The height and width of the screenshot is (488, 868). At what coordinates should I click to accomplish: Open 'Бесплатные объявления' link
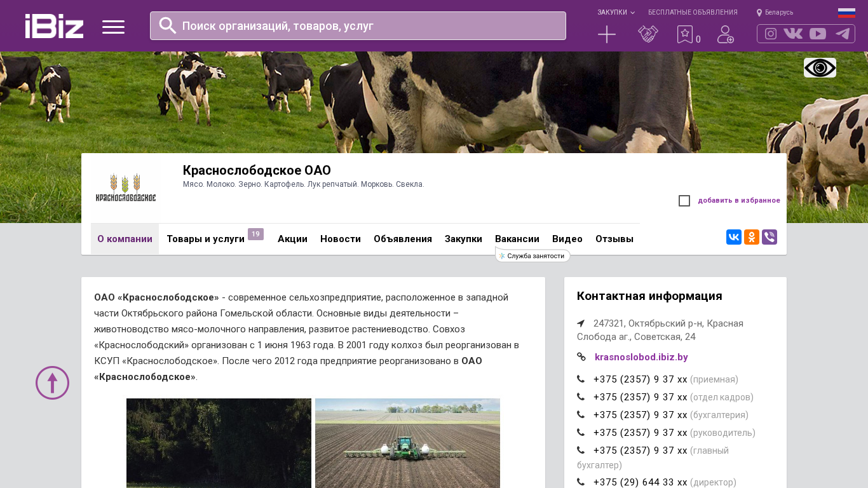click(693, 12)
